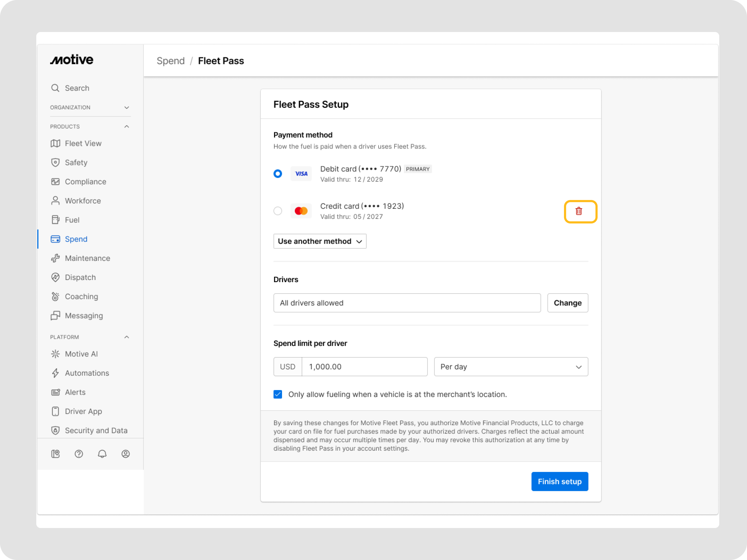The width and height of the screenshot is (747, 560).
Task: Click the Motive AI sparkle icon
Action: pos(55,354)
